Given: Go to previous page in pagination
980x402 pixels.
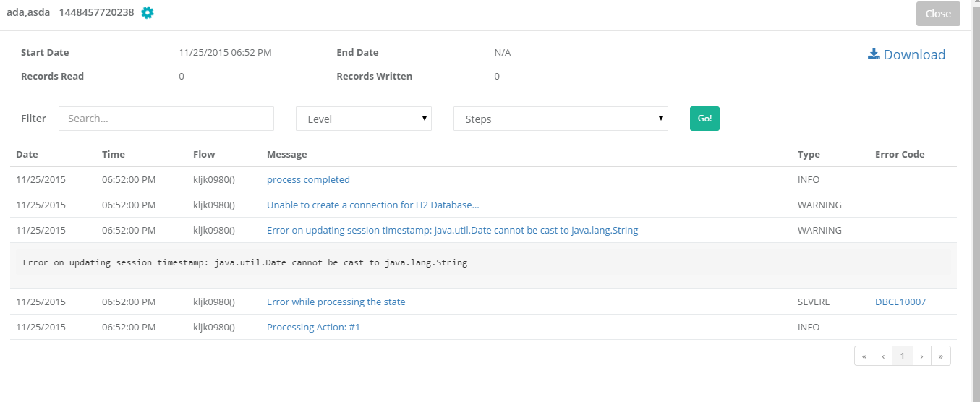Looking at the screenshot, I should (883, 356).
